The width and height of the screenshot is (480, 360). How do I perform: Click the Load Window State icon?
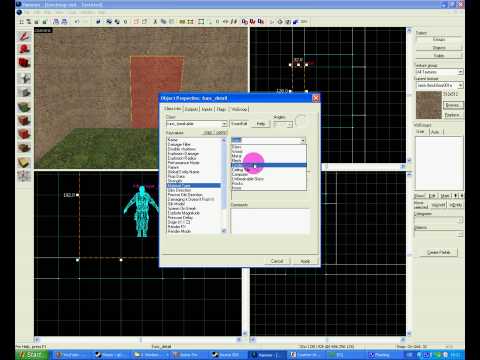tap(56, 22)
